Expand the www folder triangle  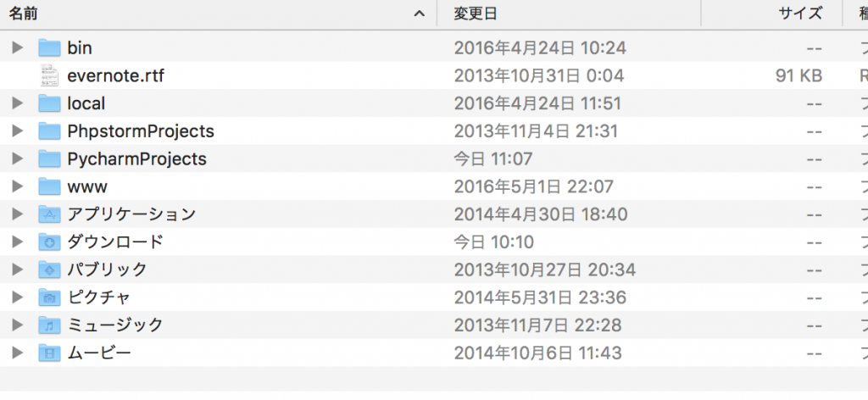tap(17, 186)
